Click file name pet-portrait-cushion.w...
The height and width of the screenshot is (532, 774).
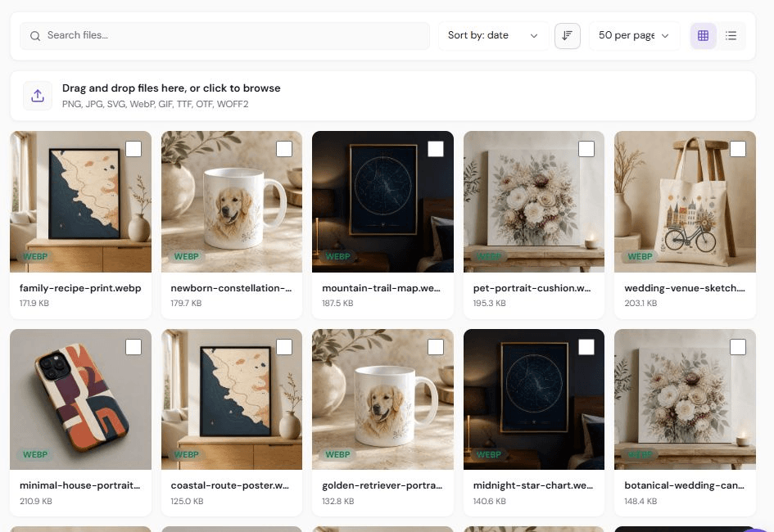(x=532, y=288)
